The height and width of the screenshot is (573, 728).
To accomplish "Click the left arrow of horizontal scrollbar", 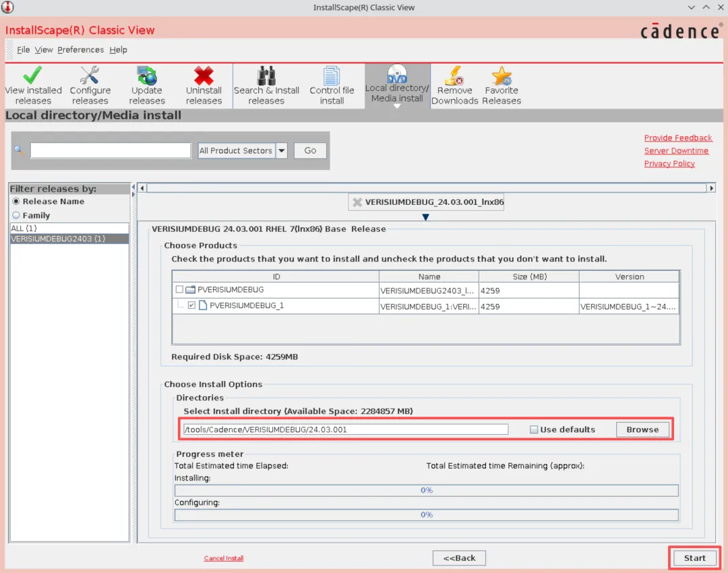I will click(142, 188).
